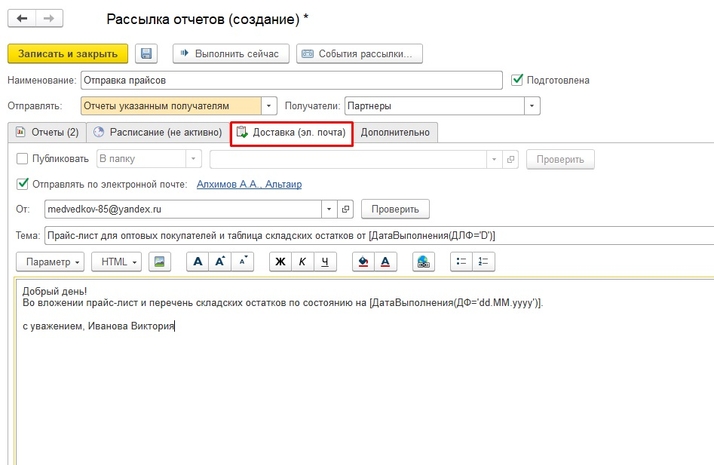The width and height of the screenshot is (714, 465).
Task: Insert hyperlink with globe icon
Action: [423, 262]
